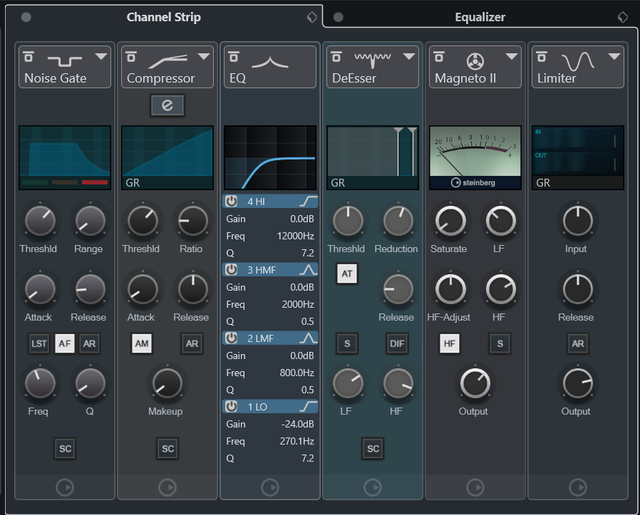Image resolution: width=640 pixels, height=515 pixels.
Task: Click the Noise Gate Threshld knob
Action: (40, 221)
